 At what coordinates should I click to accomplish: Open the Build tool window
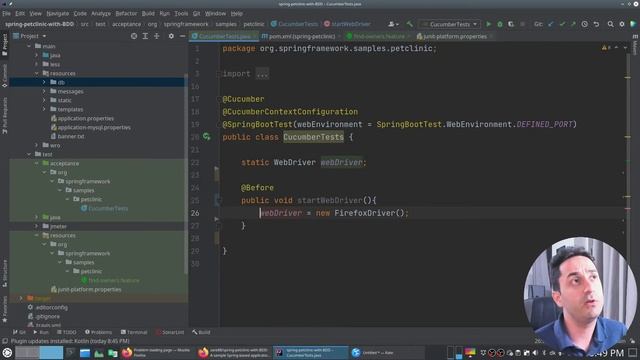coord(201,332)
